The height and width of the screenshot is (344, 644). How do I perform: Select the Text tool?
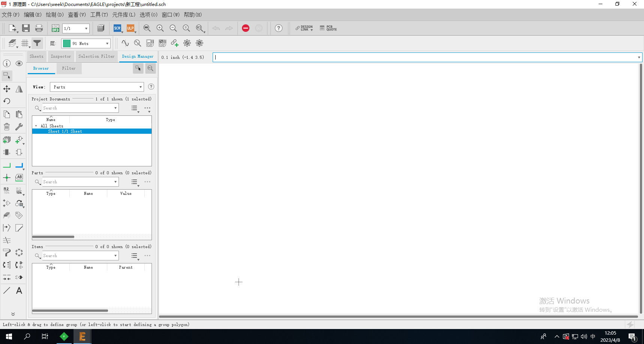(19, 290)
